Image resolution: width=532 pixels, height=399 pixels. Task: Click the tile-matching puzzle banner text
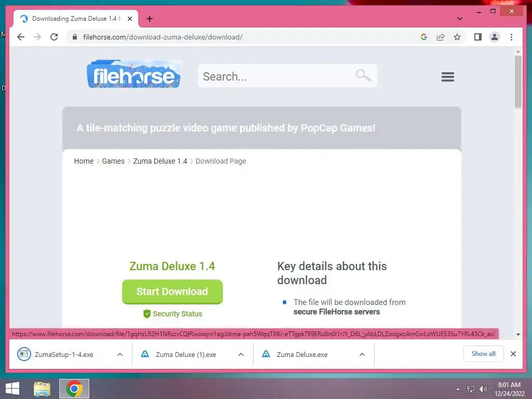[x=226, y=128]
